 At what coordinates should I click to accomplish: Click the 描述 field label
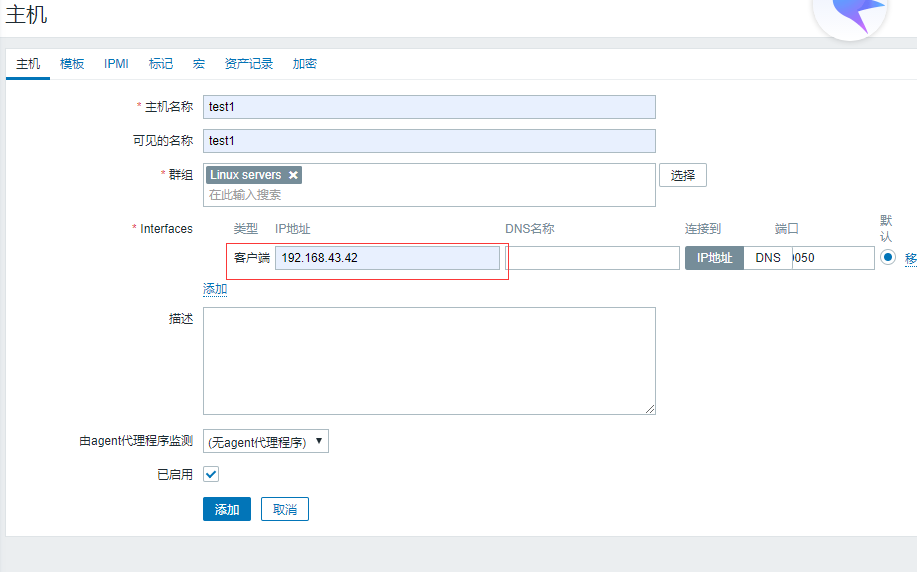(x=181, y=319)
